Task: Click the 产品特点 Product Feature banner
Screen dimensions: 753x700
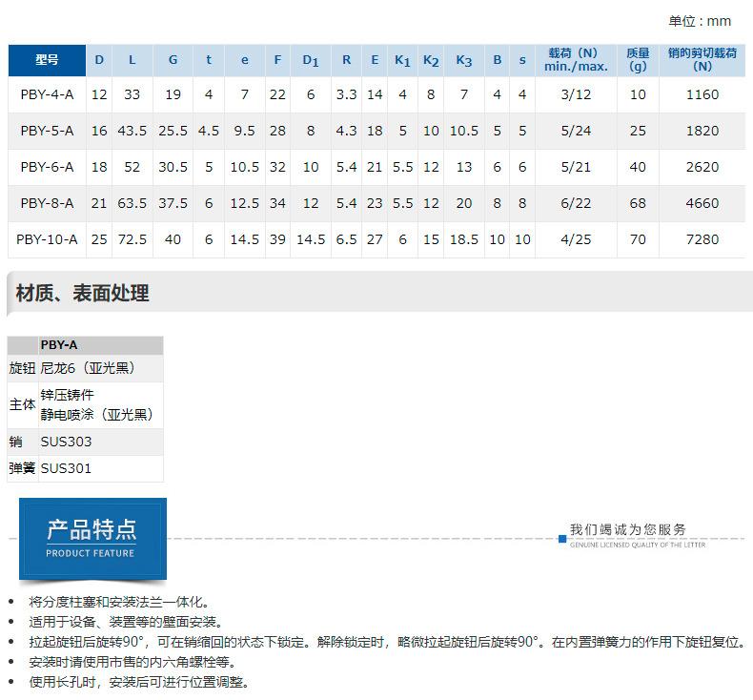Action: (x=92, y=538)
